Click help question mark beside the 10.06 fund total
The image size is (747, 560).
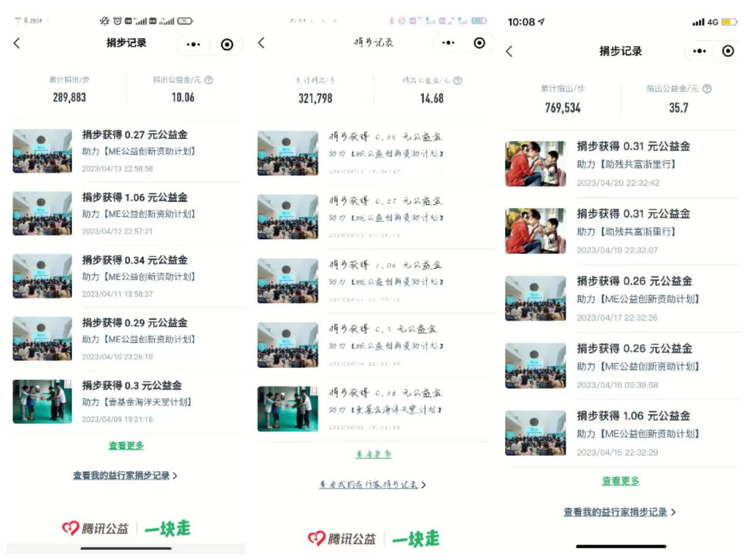point(208,80)
